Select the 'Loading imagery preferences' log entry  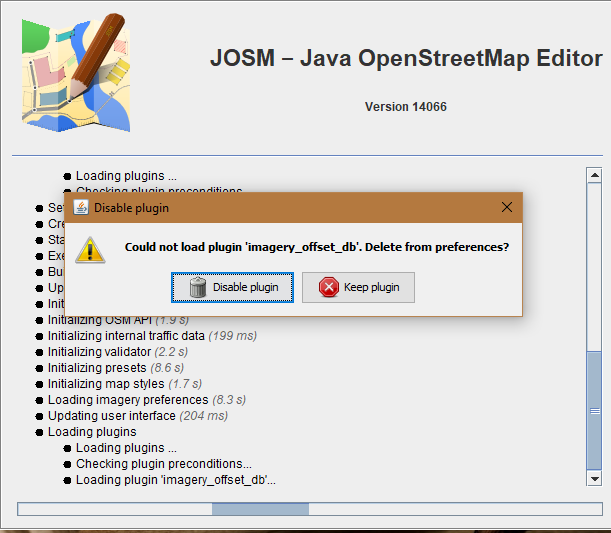(x=132, y=400)
